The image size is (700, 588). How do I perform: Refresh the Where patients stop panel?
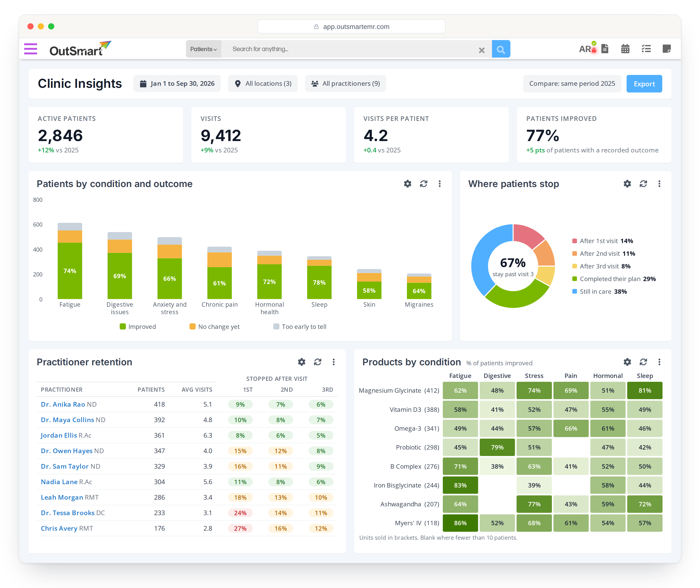[643, 184]
